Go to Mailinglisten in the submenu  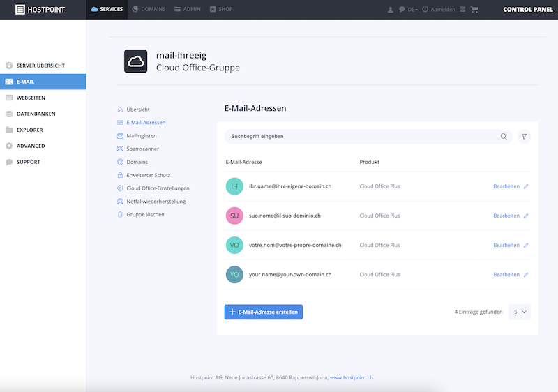coord(137,136)
